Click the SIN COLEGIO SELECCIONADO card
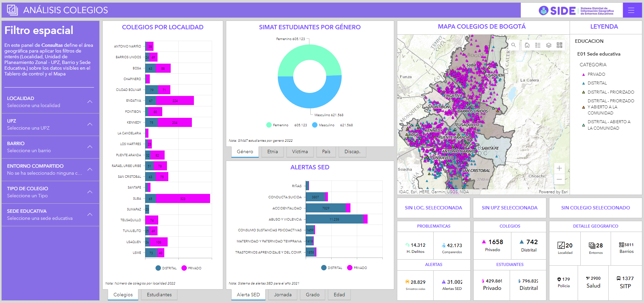The width and height of the screenshot is (644, 303). point(596,208)
